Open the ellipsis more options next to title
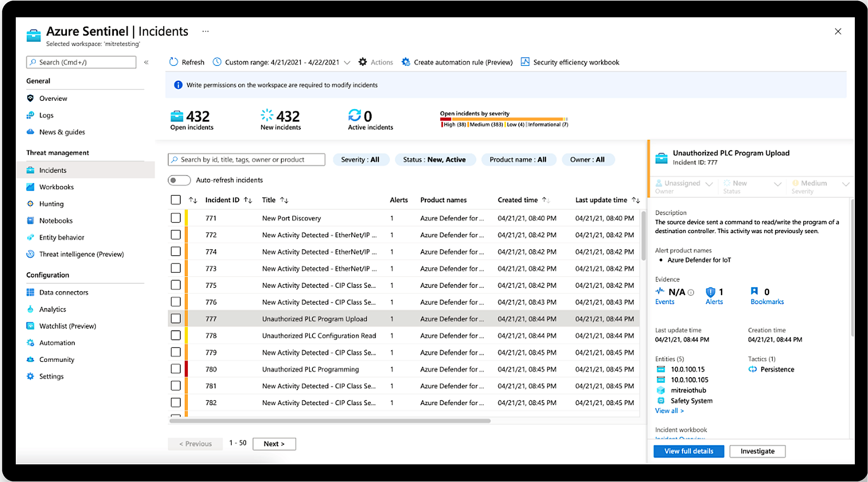The image size is (868, 482). pos(205,31)
